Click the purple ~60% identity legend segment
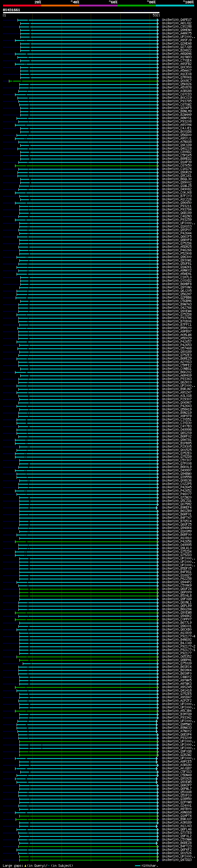The width and height of the screenshot is (197, 868). point(99,6)
